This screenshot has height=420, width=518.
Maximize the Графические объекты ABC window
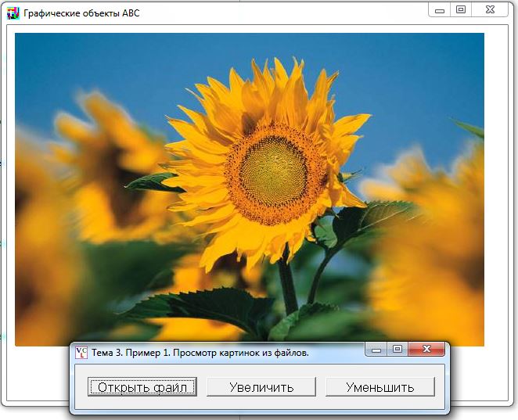click(461, 10)
